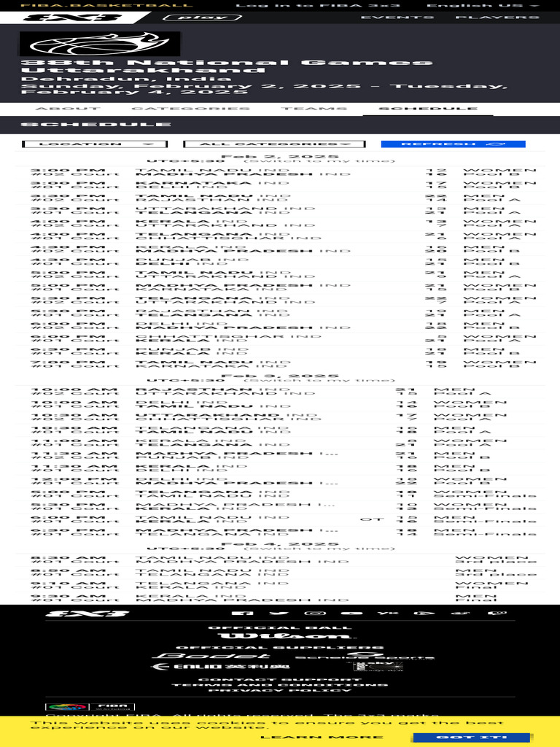
Task: Click the footer 3x3 logo
Action: [87, 613]
